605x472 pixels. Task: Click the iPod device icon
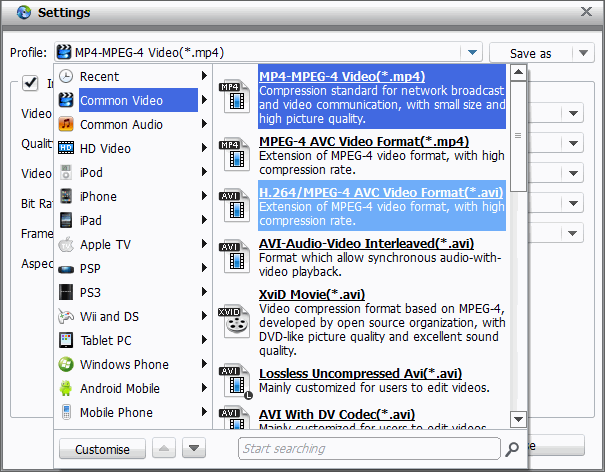[x=66, y=172]
